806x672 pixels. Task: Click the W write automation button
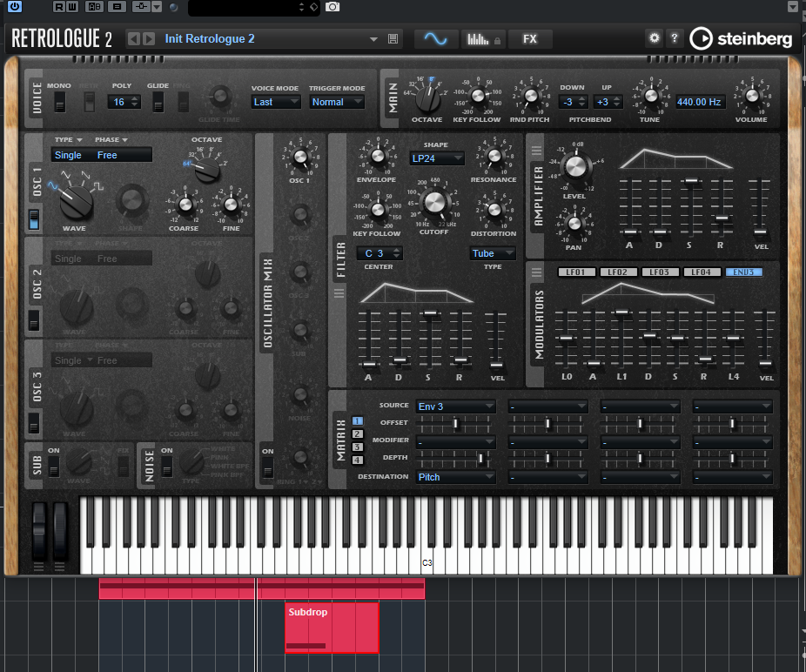pos(72,7)
